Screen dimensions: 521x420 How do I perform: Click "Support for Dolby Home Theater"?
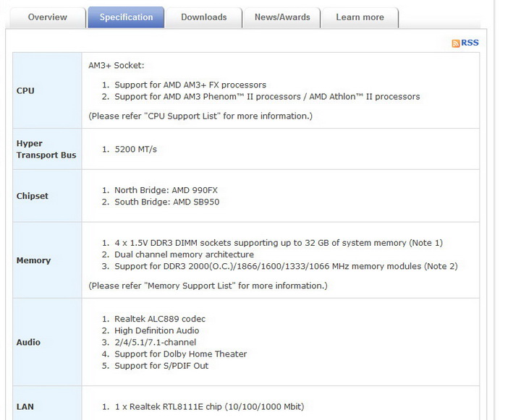(x=180, y=354)
